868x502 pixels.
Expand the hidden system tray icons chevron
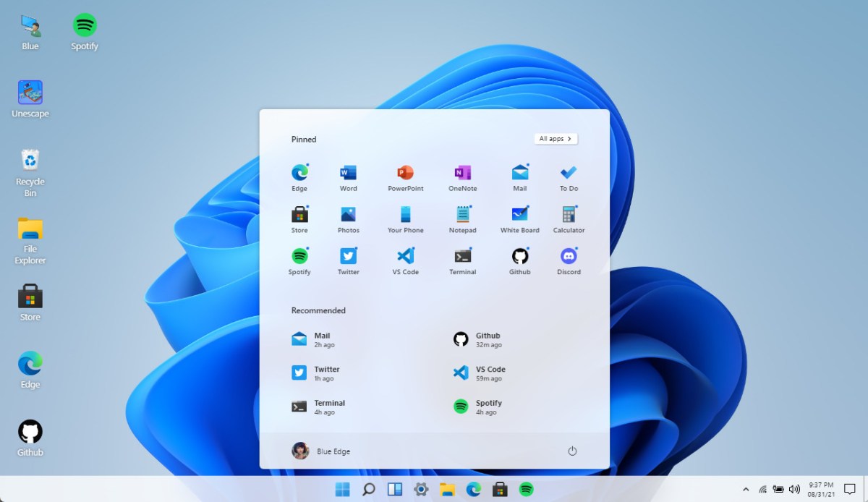pos(746,490)
